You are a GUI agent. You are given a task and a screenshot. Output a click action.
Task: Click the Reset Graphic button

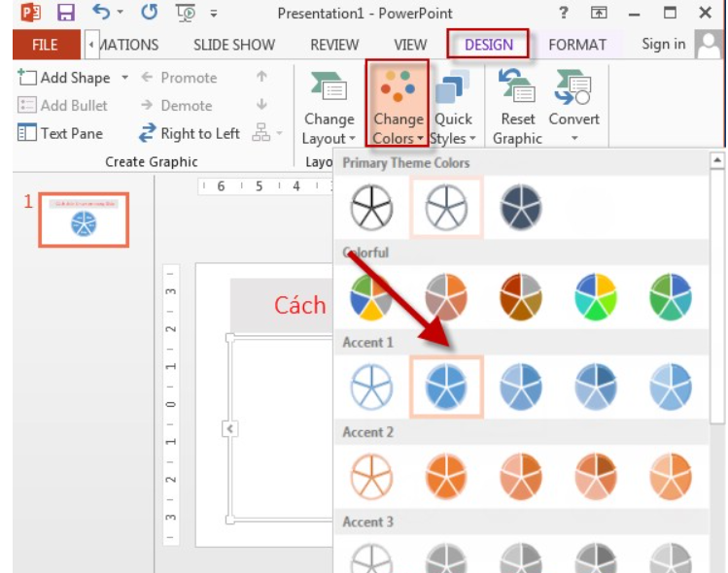click(517, 107)
